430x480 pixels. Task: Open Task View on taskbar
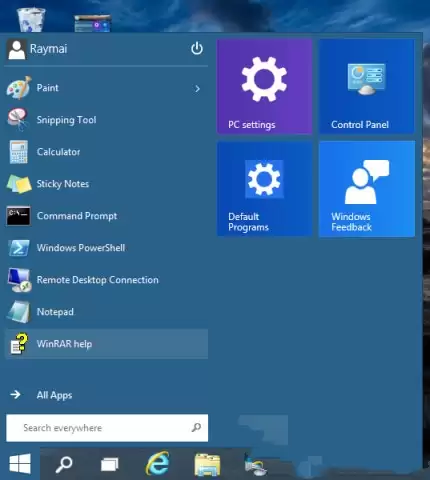[110, 464]
